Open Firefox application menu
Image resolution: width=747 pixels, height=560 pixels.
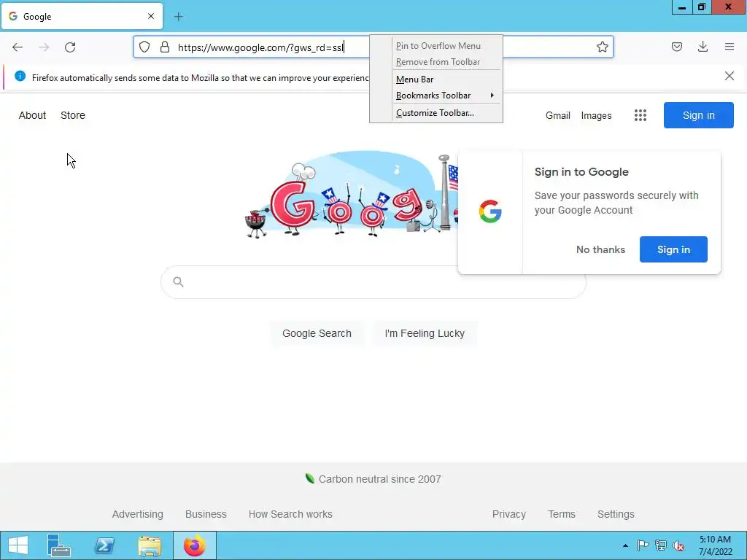(729, 47)
